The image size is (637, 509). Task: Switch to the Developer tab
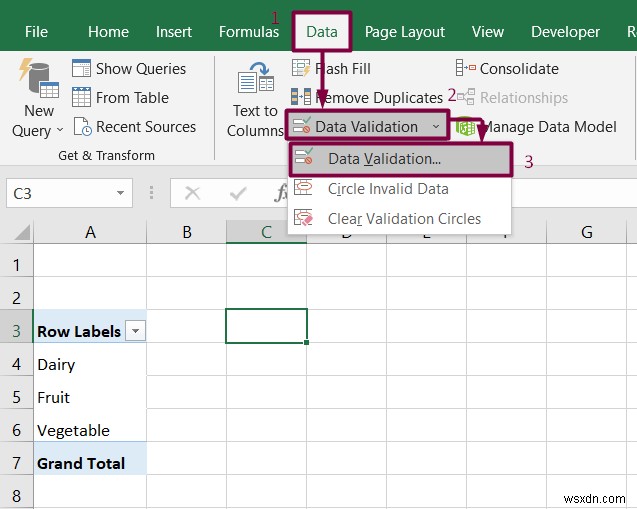tap(566, 32)
